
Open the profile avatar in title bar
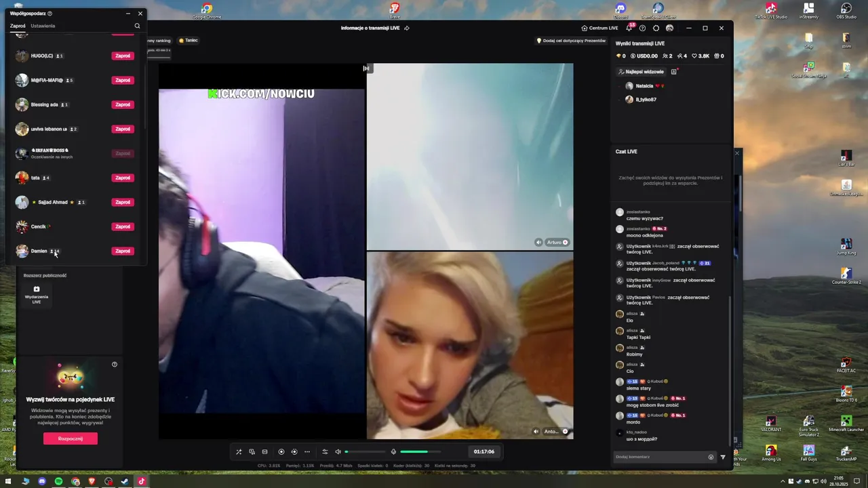click(670, 28)
